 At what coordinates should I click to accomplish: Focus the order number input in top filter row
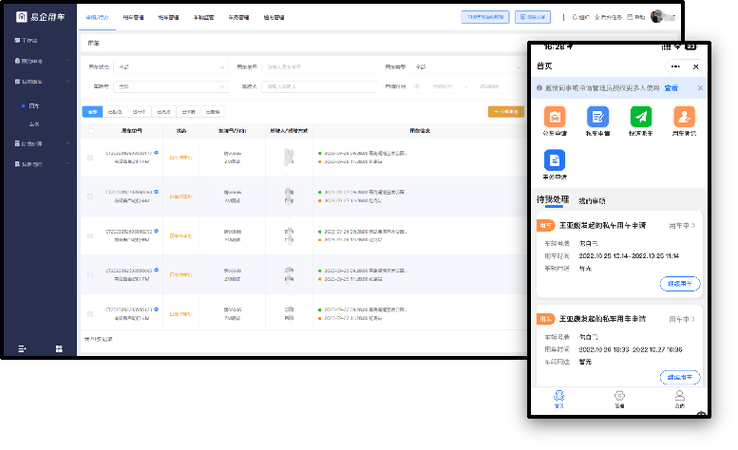pyautogui.click(x=319, y=67)
